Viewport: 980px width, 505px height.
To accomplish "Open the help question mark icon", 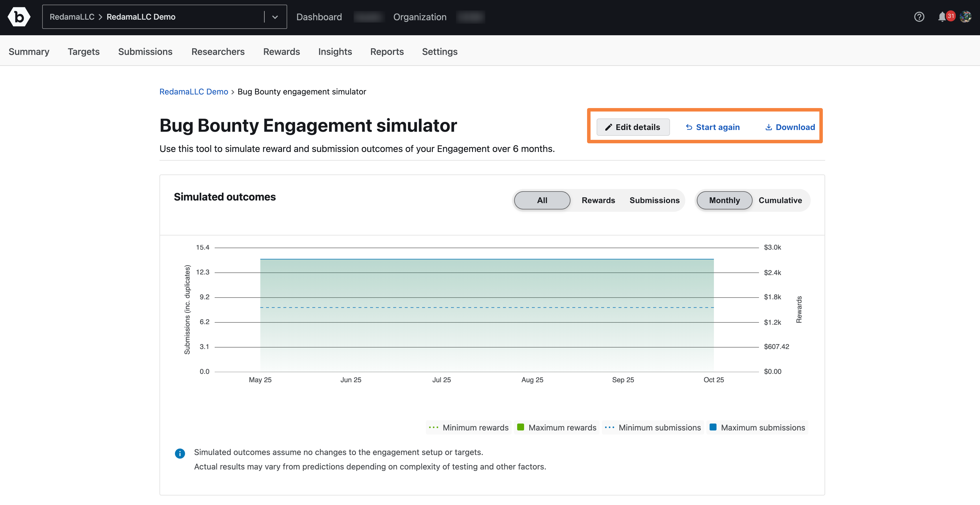I will 919,17.
